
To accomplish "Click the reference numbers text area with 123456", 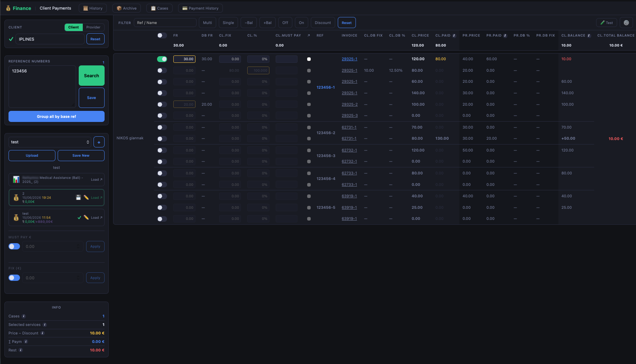I will click(42, 87).
